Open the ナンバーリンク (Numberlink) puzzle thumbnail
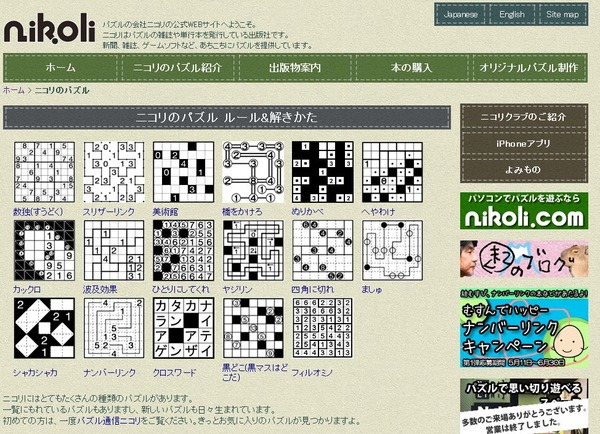This screenshot has height=434, width=600. point(114,328)
